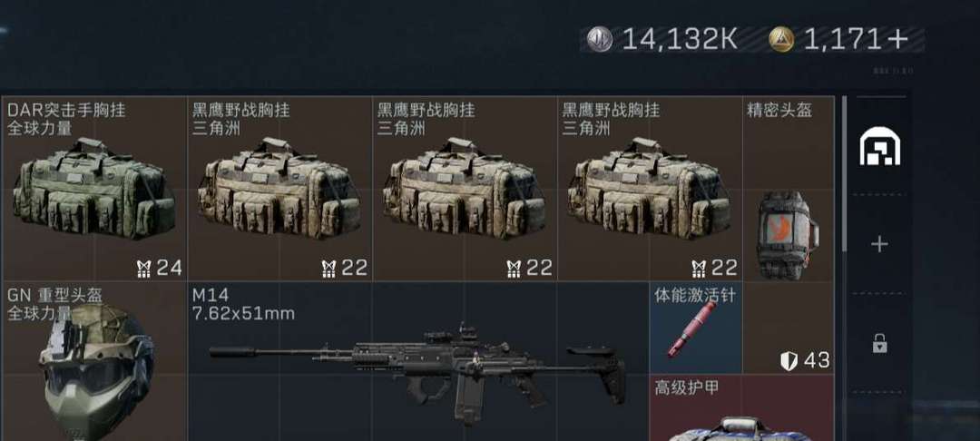
Task: Select the 体能激活针 injector item
Action: click(696, 328)
